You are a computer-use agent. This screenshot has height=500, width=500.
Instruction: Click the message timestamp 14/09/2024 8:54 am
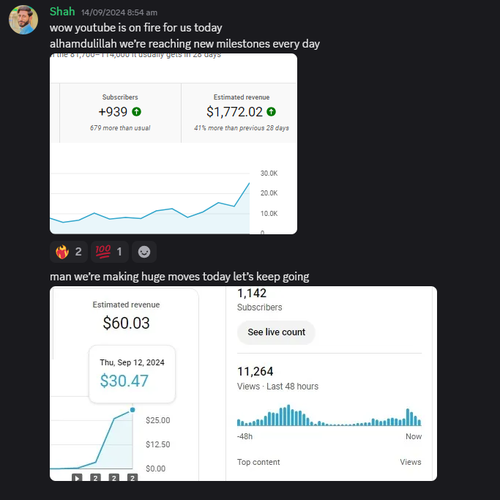coord(119,13)
